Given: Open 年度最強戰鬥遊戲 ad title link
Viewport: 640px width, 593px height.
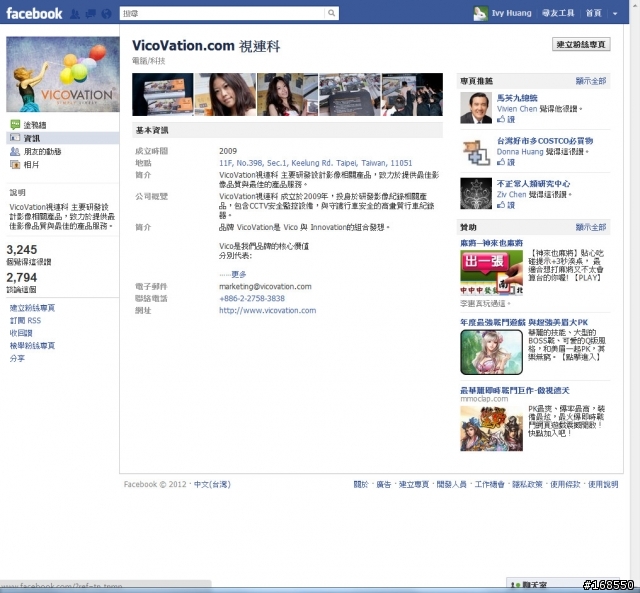Looking at the screenshot, I should 524,322.
